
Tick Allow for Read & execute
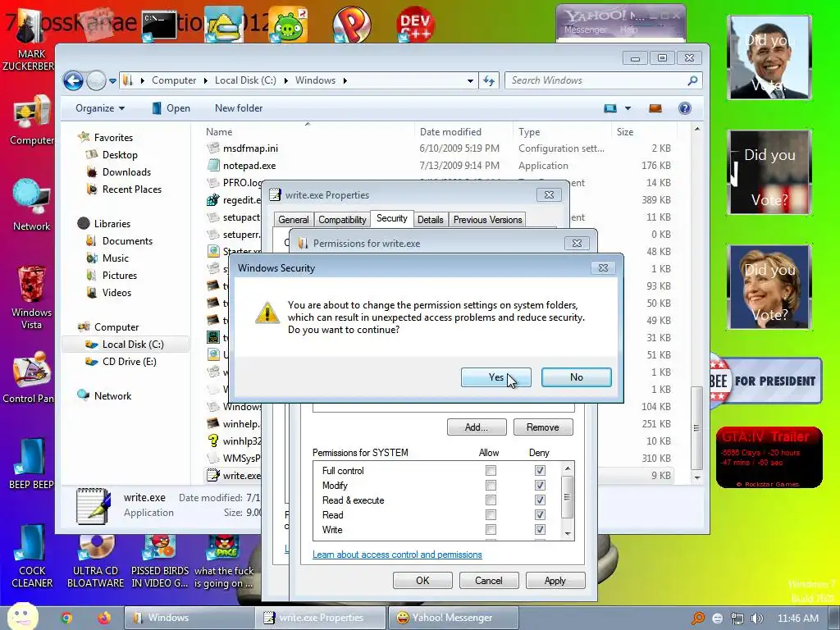(491, 500)
